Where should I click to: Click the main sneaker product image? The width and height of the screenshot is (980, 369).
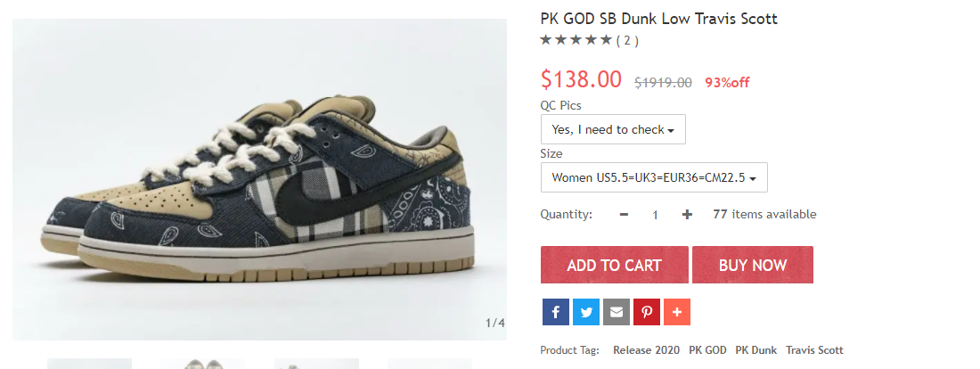(259, 179)
